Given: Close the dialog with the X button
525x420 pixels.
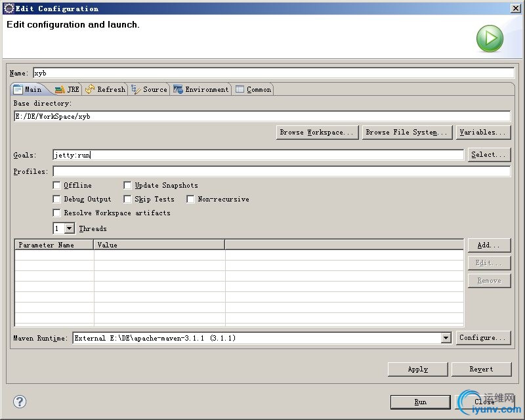Looking at the screenshot, I should (x=516, y=9).
